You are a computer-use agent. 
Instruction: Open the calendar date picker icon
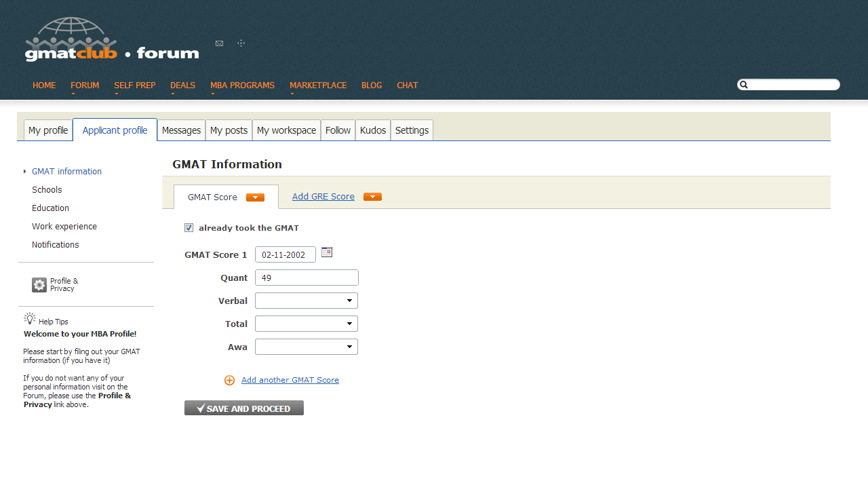click(x=327, y=252)
